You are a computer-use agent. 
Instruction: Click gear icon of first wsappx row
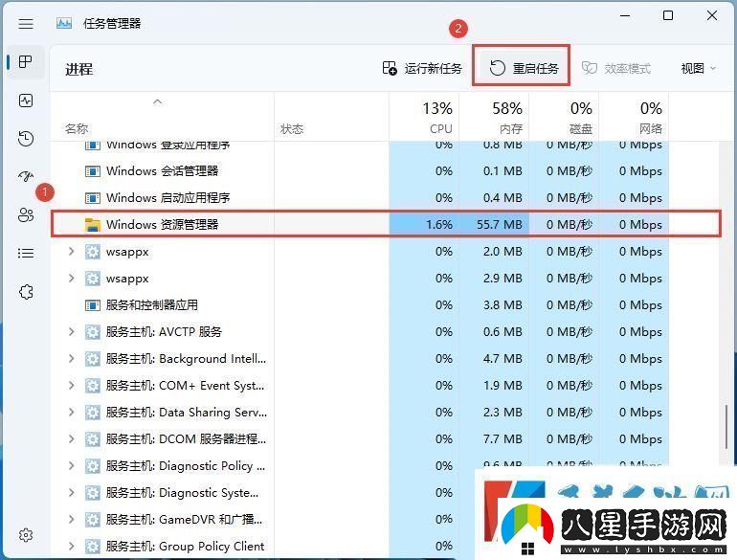93,252
